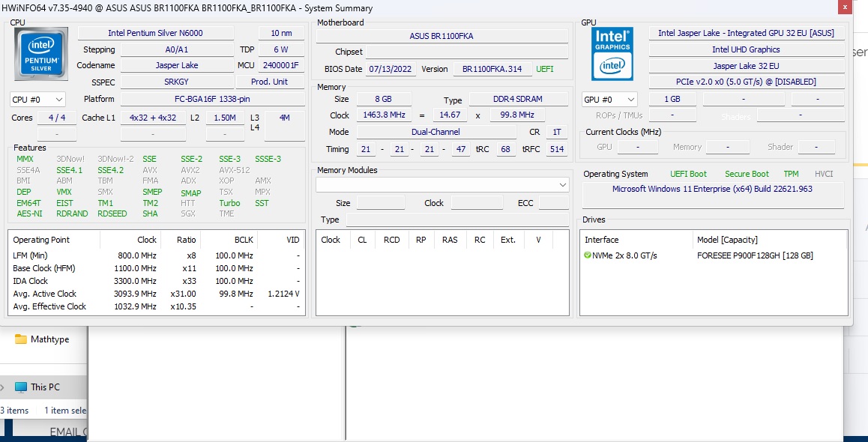Click the Prod. Unit field
The width and height of the screenshot is (868, 442).
[x=270, y=82]
